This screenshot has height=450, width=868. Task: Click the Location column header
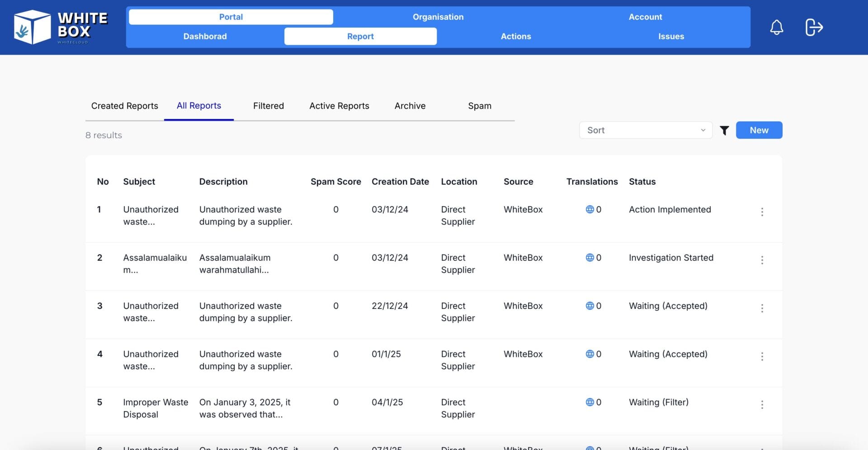coord(459,182)
